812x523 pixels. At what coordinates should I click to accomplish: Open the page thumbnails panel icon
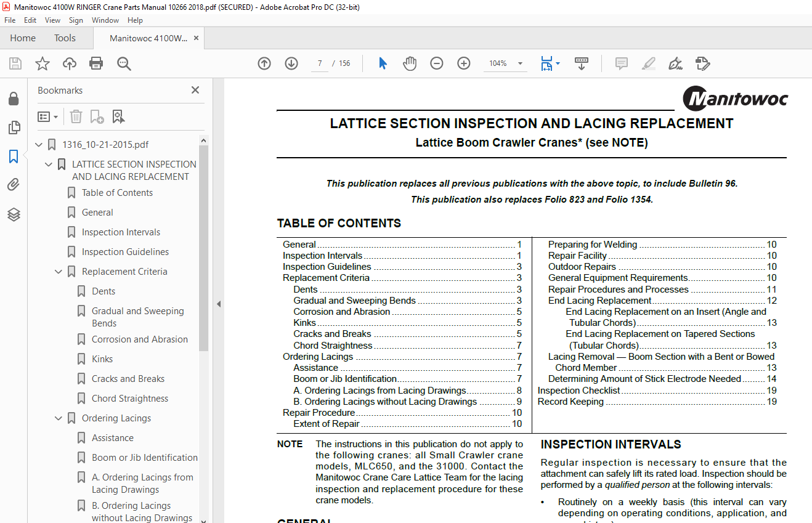click(x=14, y=128)
